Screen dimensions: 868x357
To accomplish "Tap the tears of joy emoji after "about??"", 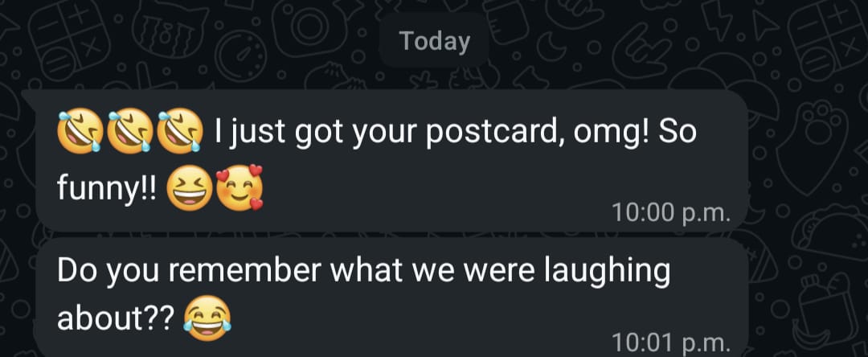I will pyautogui.click(x=207, y=318).
